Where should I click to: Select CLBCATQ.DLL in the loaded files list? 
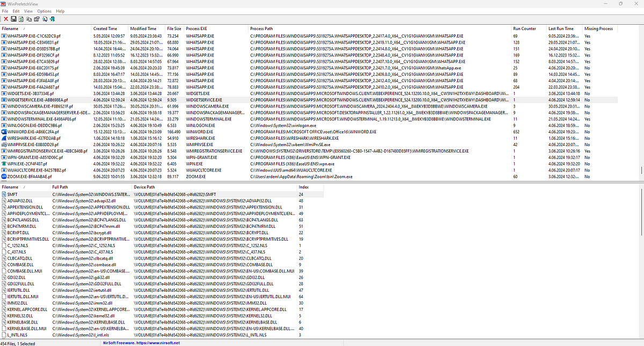[20, 258]
